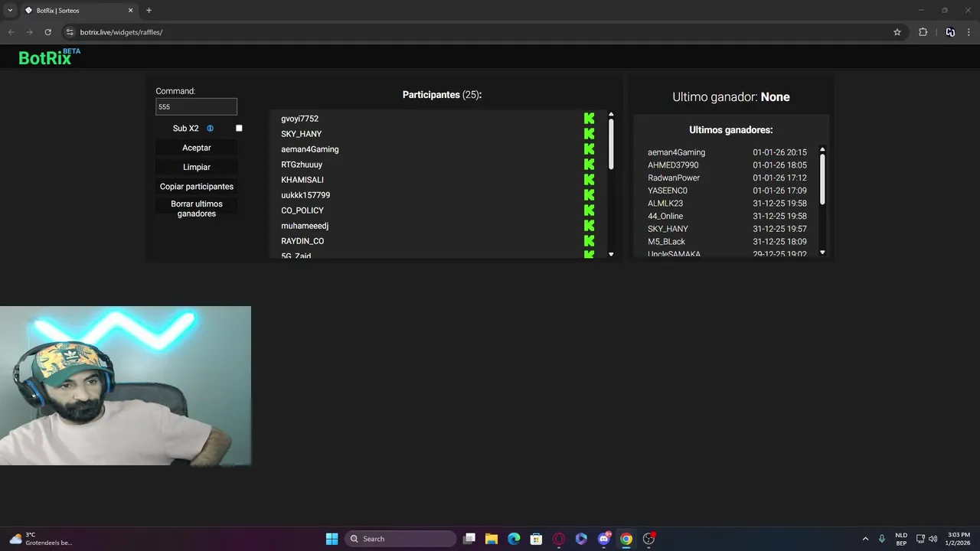Open the weather widget showing 3°C
Viewport: 980px width, 551px height.
(x=41, y=539)
